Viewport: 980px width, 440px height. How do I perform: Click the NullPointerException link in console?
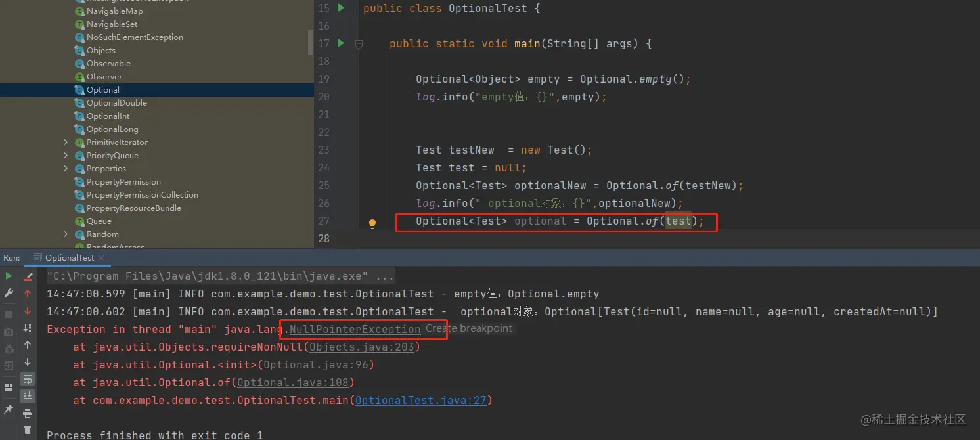click(x=355, y=329)
